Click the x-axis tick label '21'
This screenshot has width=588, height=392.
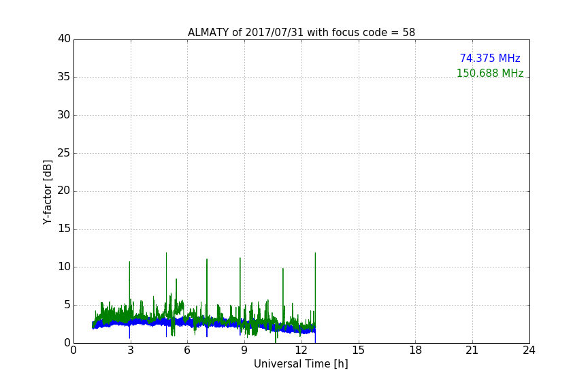click(472, 350)
